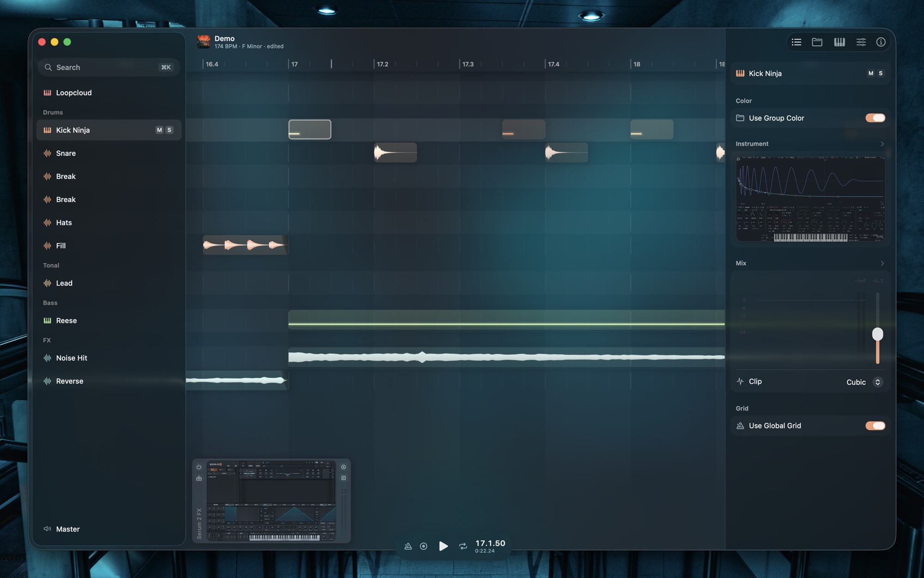Expand the Mix section chevron
This screenshot has height=578, width=924.
pos(882,263)
